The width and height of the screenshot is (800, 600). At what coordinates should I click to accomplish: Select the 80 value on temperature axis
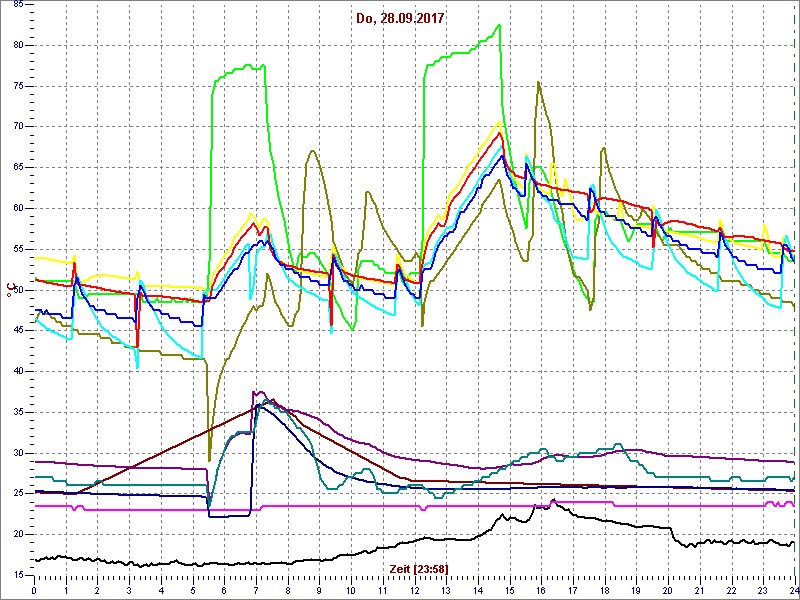coord(17,45)
